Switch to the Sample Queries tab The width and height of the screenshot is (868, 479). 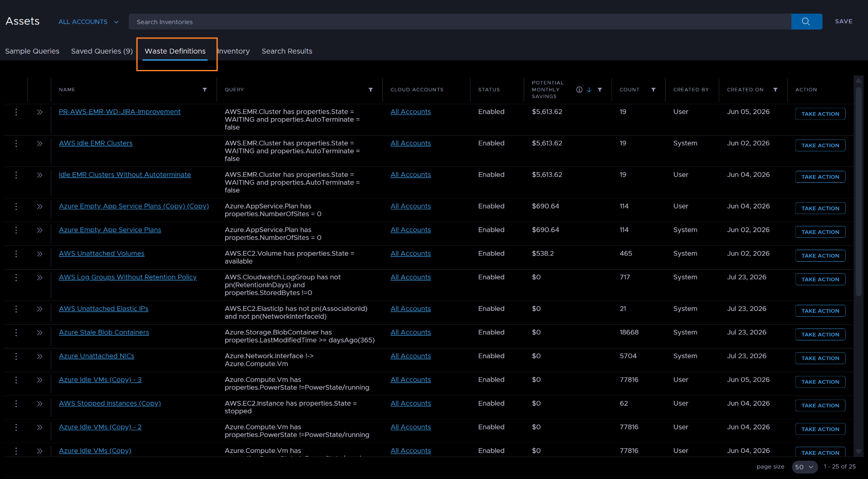point(32,51)
